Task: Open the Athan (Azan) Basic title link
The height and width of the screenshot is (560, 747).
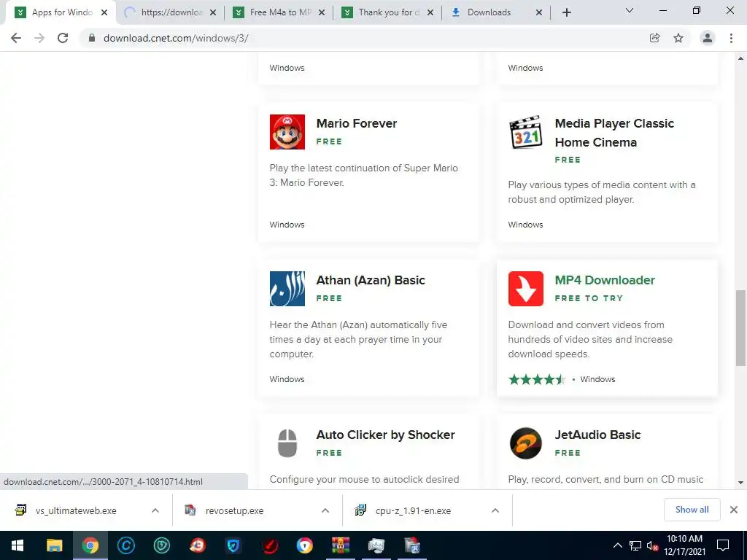Action: pos(371,280)
